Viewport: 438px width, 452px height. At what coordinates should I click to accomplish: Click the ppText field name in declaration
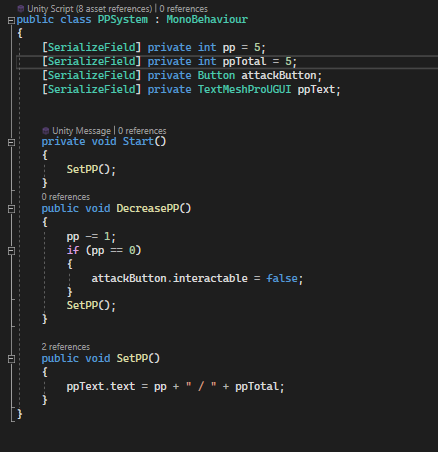click(316, 89)
